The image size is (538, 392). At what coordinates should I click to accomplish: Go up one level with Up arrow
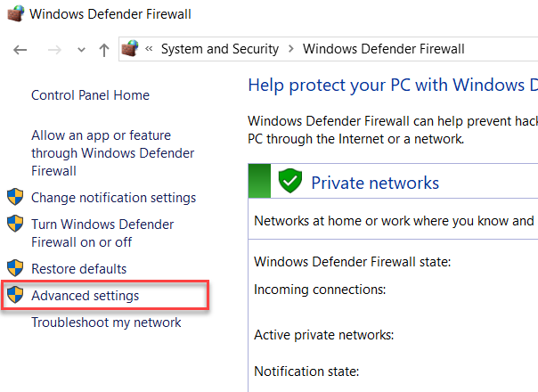(x=103, y=50)
